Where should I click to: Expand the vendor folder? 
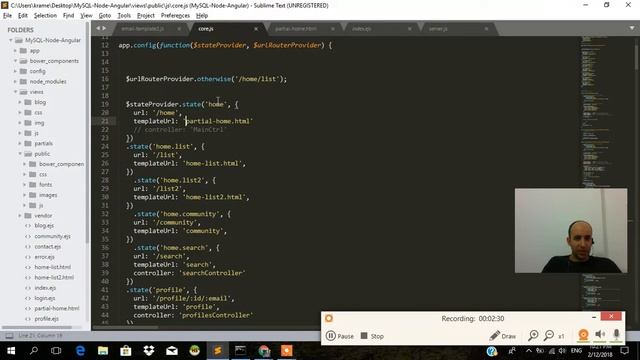coord(20,216)
